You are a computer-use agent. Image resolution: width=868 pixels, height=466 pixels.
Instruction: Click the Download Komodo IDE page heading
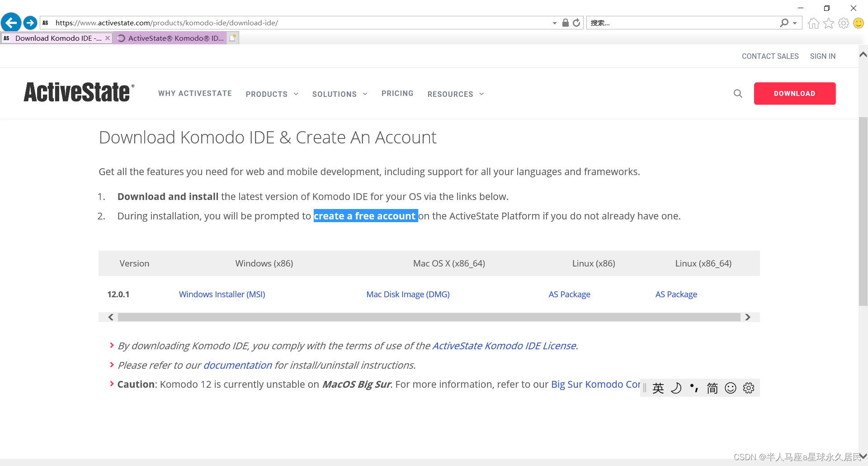pyautogui.click(x=268, y=138)
